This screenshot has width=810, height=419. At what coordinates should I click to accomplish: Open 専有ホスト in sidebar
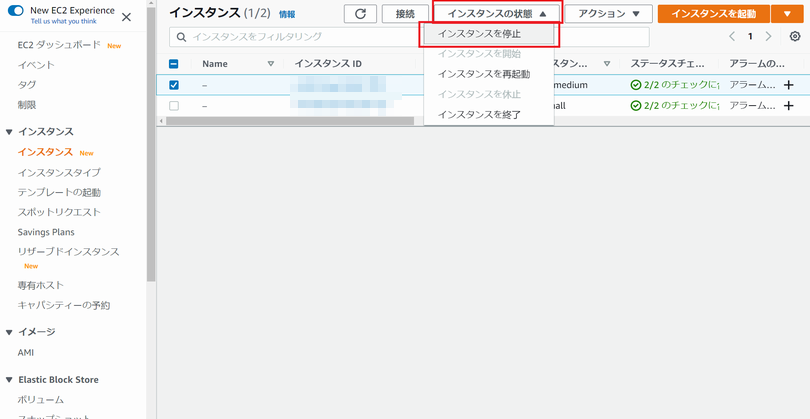pos(41,285)
